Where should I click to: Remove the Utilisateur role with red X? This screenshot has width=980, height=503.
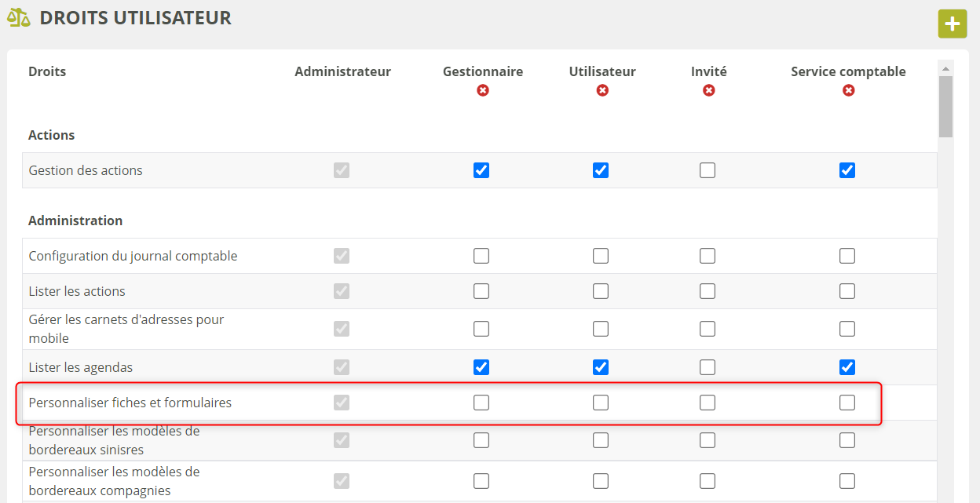602,90
